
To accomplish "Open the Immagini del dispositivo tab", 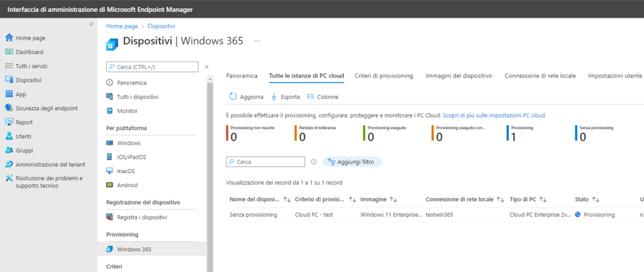I will pyautogui.click(x=458, y=76).
